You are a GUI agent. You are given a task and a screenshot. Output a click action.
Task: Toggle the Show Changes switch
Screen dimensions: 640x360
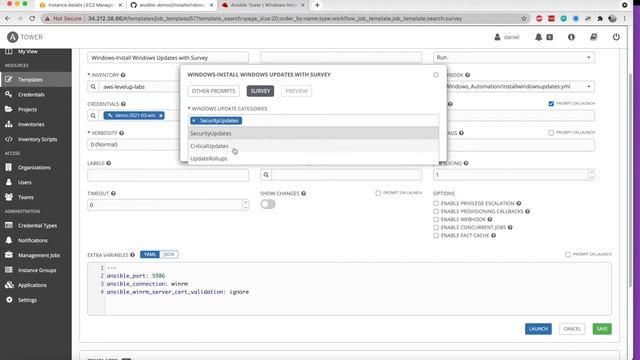[268, 204]
